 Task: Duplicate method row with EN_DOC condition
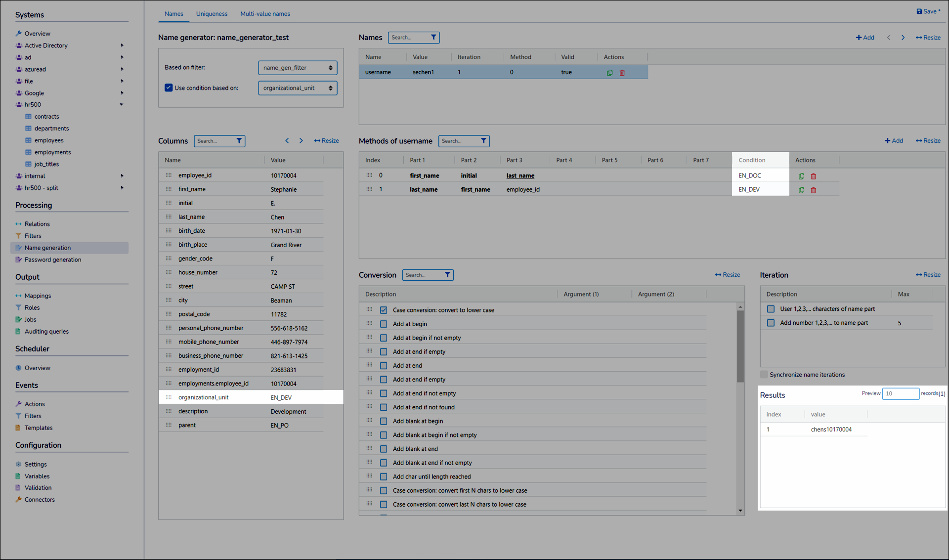click(801, 176)
